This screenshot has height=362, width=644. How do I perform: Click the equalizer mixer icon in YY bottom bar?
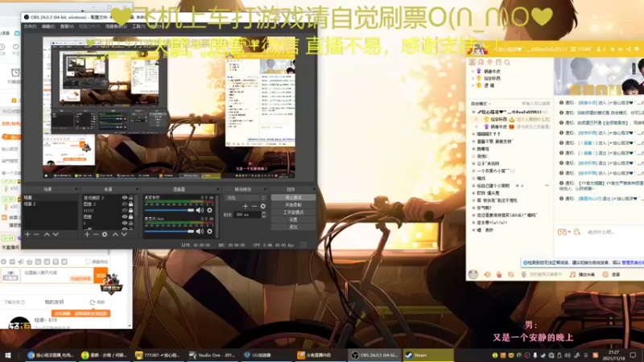tap(511, 274)
